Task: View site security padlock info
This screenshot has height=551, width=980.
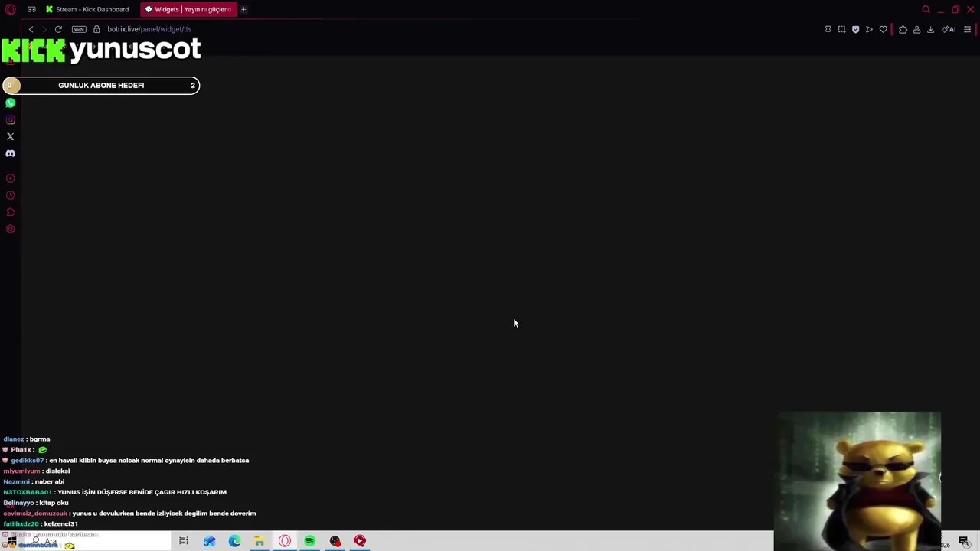Action: coord(96,29)
